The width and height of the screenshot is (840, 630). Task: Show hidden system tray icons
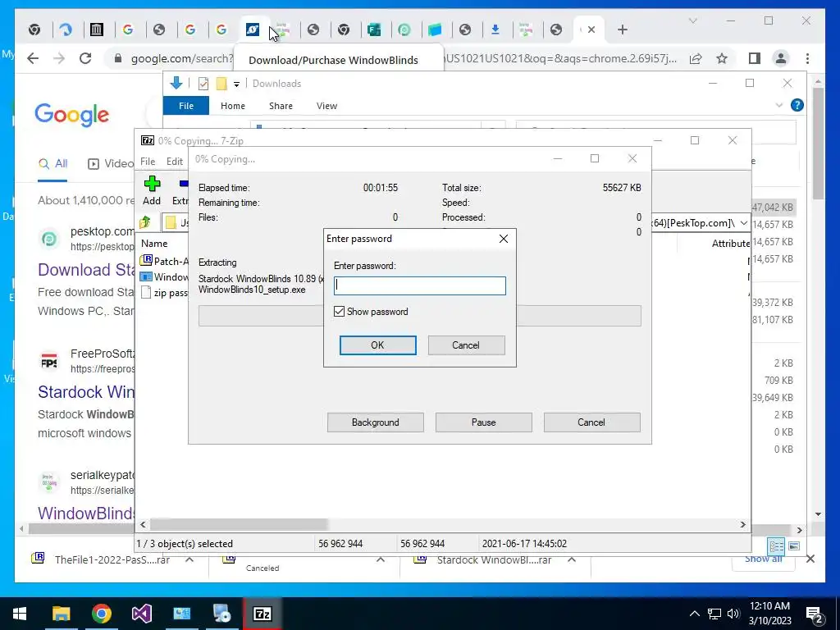pyautogui.click(x=694, y=614)
